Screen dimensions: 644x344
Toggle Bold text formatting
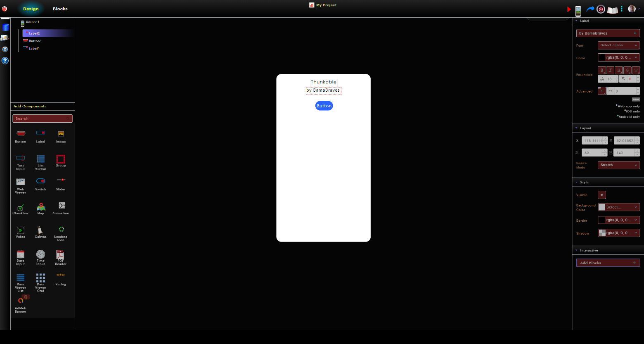point(602,70)
